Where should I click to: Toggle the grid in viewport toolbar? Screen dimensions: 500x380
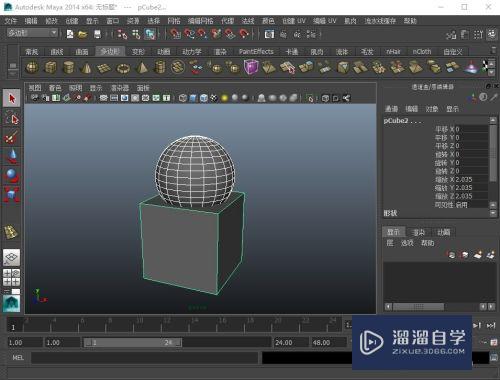click(104, 98)
